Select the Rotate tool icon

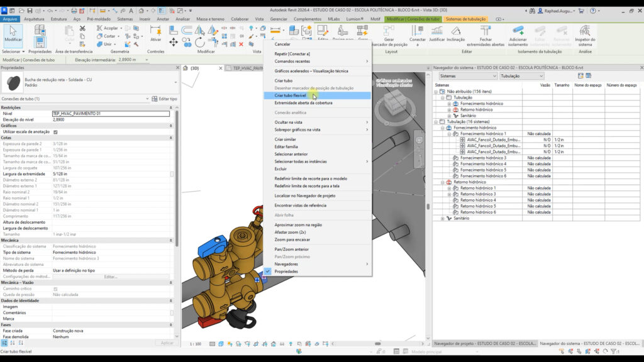[x=199, y=42]
